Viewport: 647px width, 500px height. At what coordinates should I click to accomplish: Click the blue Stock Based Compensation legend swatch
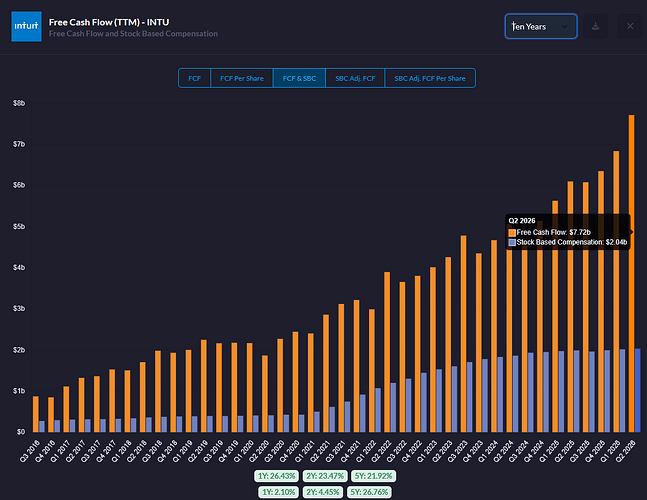pyautogui.click(x=512, y=243)
